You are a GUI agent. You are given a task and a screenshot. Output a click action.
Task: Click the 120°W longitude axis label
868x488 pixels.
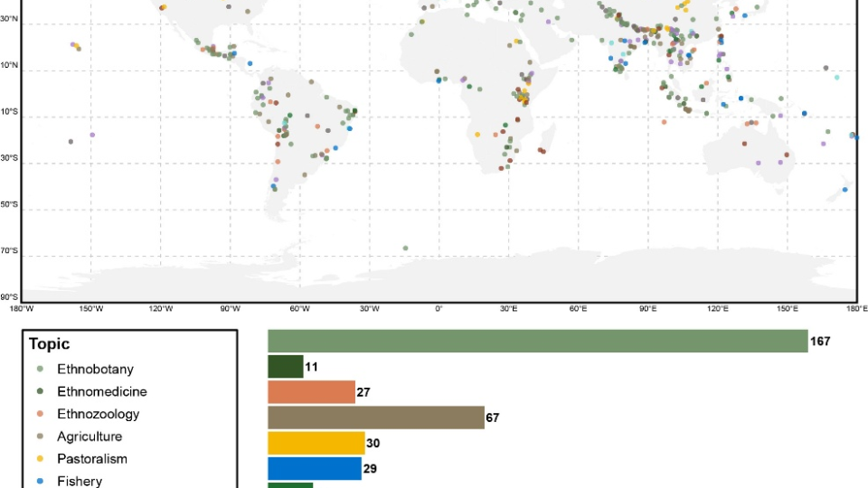pos(161,309)
